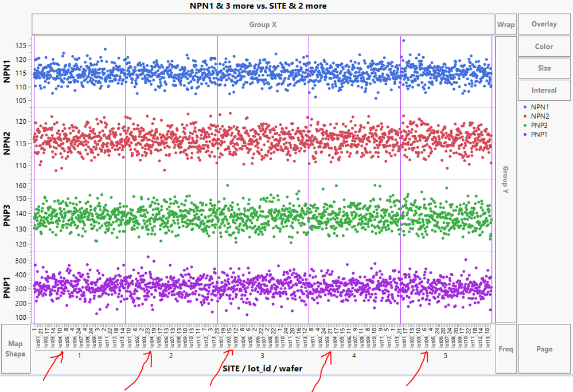The height and width of the screenshot is (392, 573).
Task: Click the Size drop zone
Action: (543, 68)
